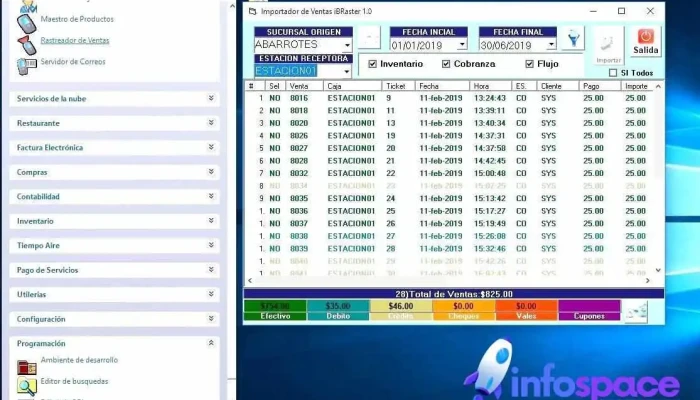Viewport: 700px width, 400px height.
Task: Click the Hora column header
Action: coord(490,86)
